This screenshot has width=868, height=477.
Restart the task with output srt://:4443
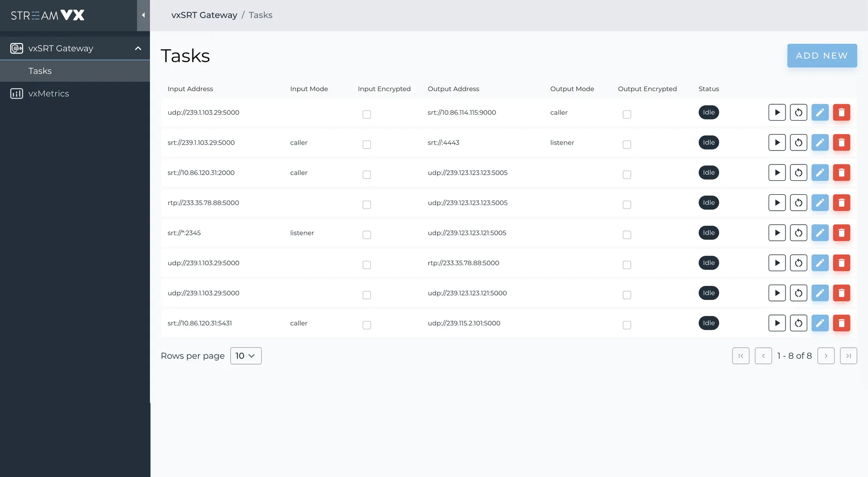click(x=799, y=142)
